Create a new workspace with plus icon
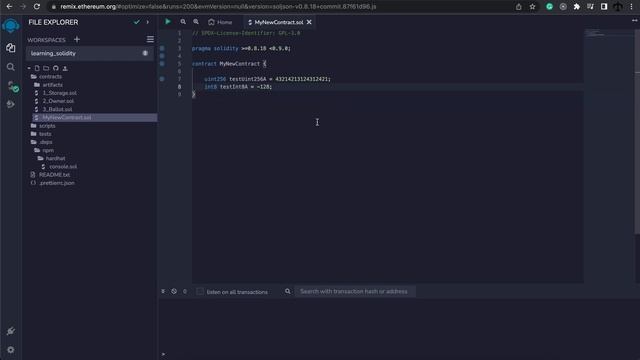Viewport: 640px width, 360px height. coord(77,40)
